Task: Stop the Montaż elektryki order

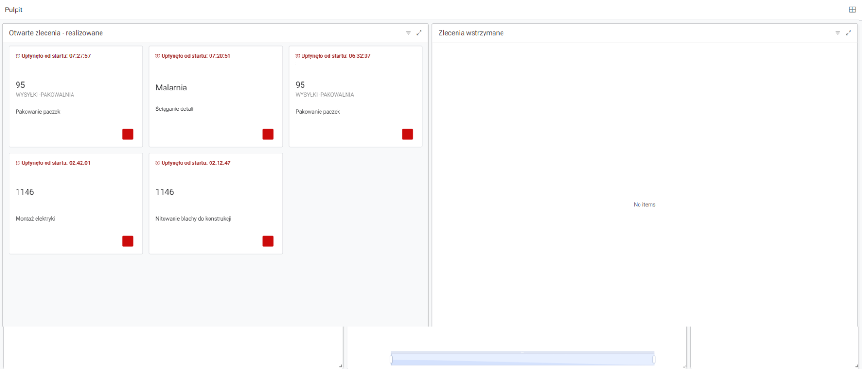Action: [128, 241]
